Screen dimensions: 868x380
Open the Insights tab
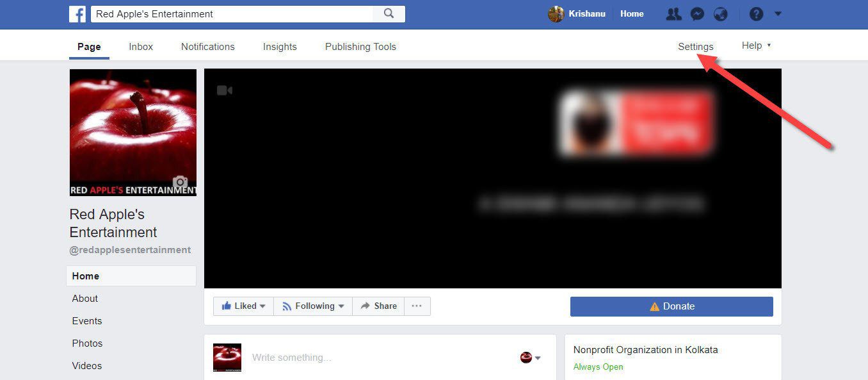point(280,46)
